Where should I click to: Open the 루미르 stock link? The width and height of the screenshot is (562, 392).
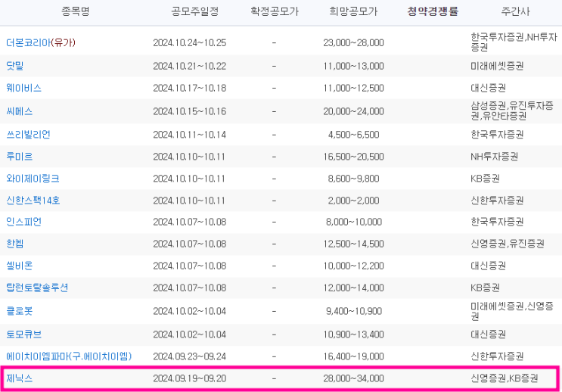20,157
